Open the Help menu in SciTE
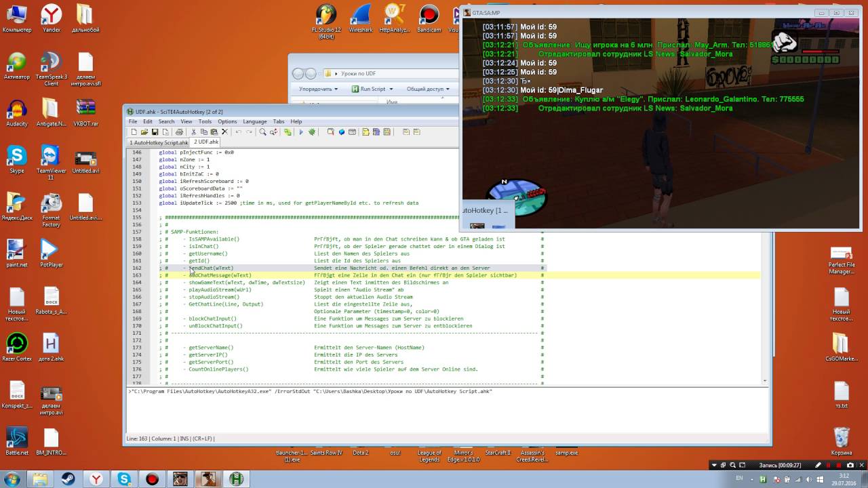Image resolution: width=868 pixels, height=488 pixels. (x=296, y=121)
